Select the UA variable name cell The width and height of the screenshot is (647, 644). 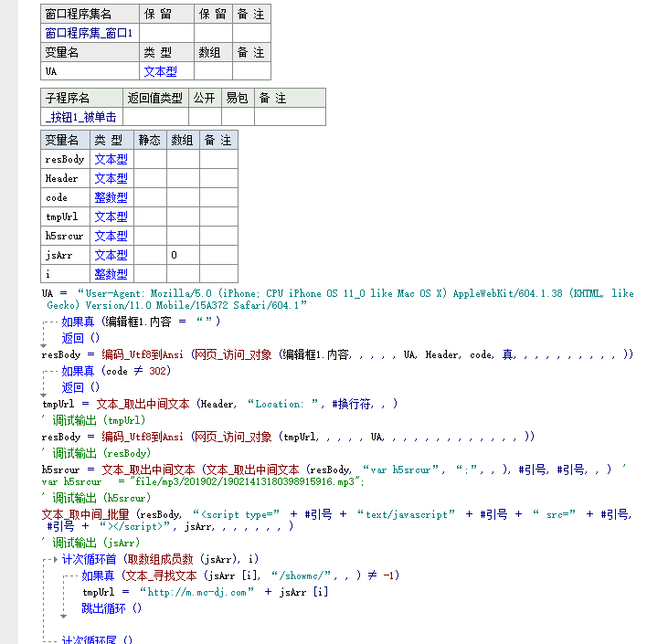[x=90, y=71]
